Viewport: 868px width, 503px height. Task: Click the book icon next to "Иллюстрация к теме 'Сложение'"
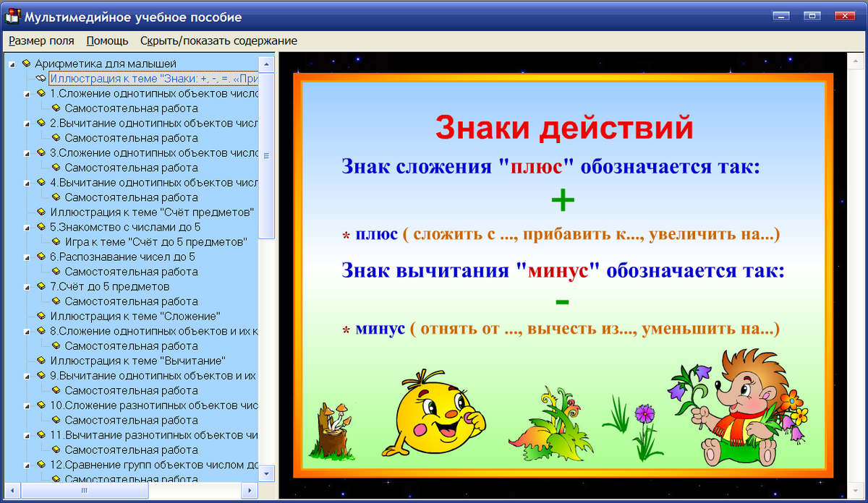coord(42,316)
